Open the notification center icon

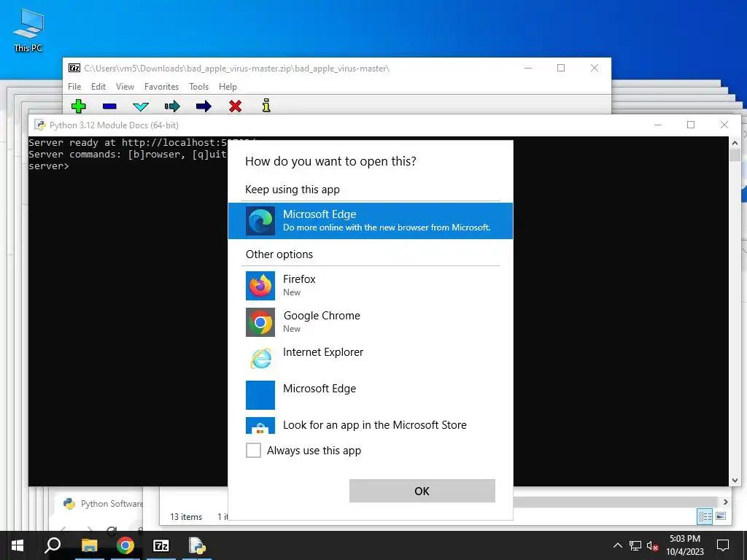[723, 545]
